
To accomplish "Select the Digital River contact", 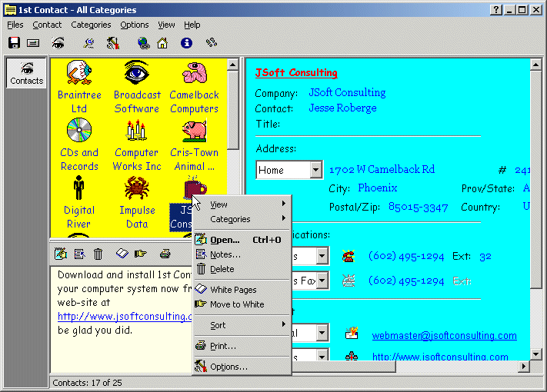I will [x=78, y=202].
